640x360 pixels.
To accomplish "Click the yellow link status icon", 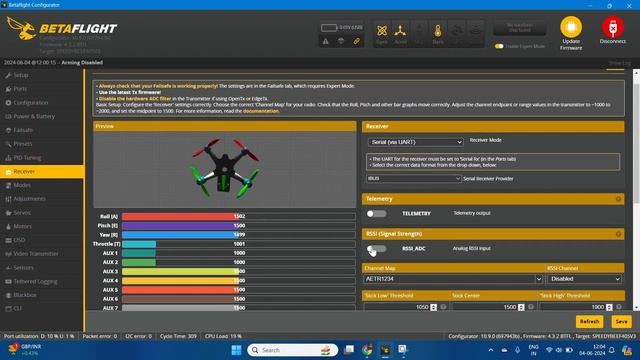I will 356,41.
